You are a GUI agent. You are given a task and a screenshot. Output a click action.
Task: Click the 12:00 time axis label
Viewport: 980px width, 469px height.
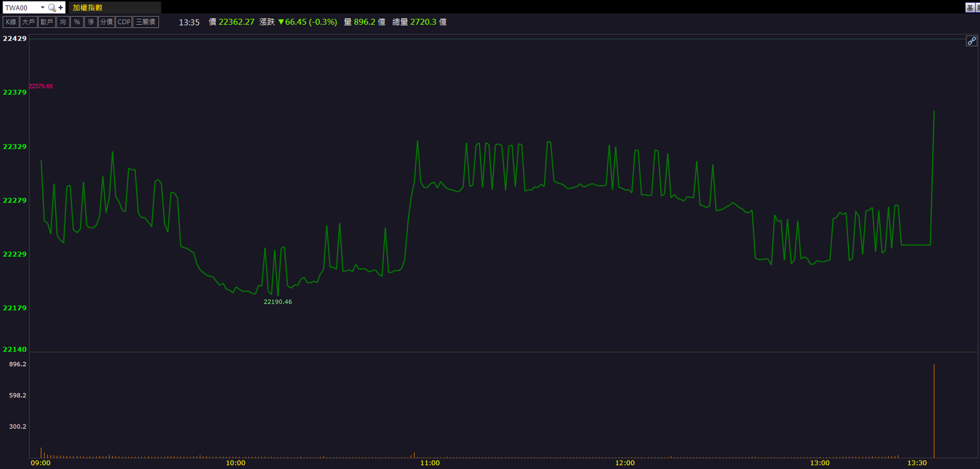(625, 463)
